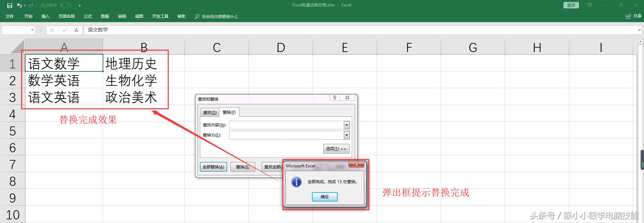Open the ribbon display options icon

click(590, 5)
